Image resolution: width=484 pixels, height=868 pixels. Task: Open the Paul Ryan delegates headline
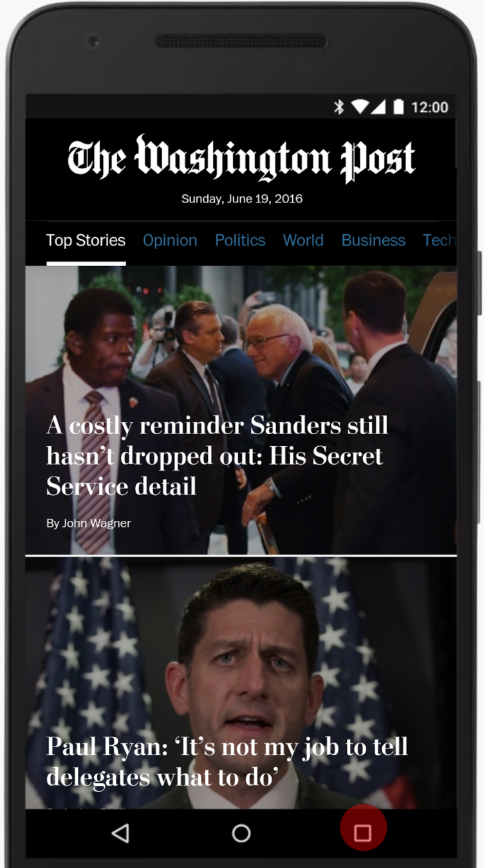pos(227,762)
